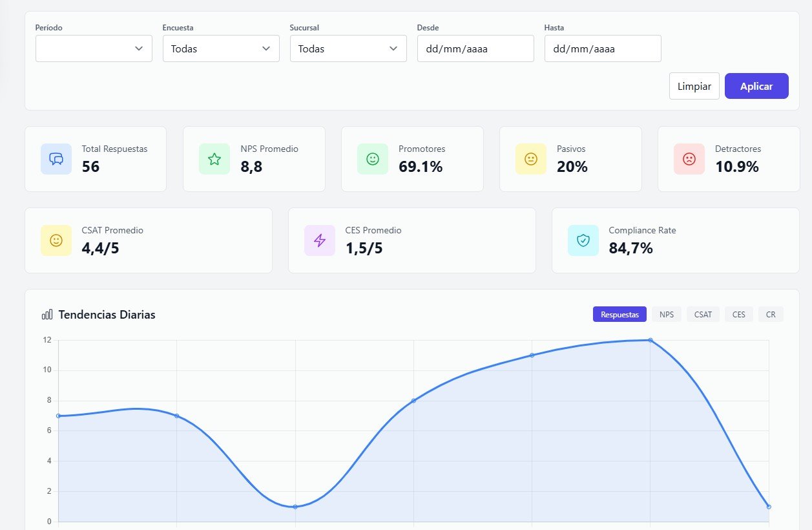812x530 pixels.
Task: Open the Período dropdown
Action: [94, 48]
